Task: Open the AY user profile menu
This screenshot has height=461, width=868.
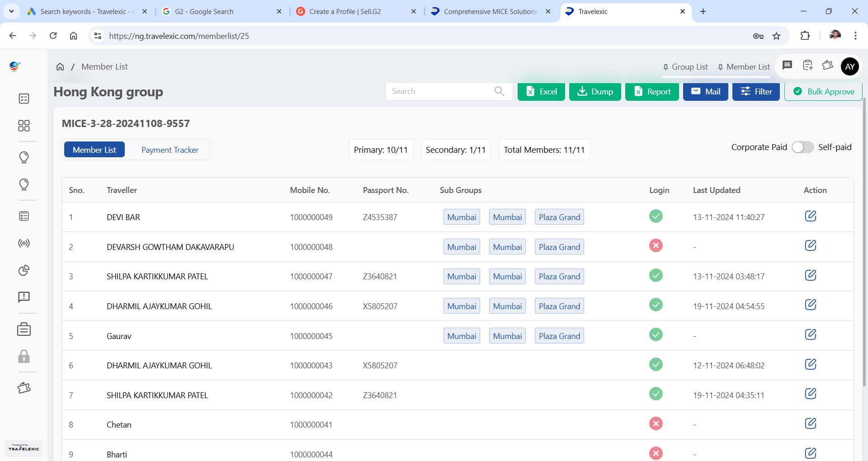Action: click(x=850, y=66)
